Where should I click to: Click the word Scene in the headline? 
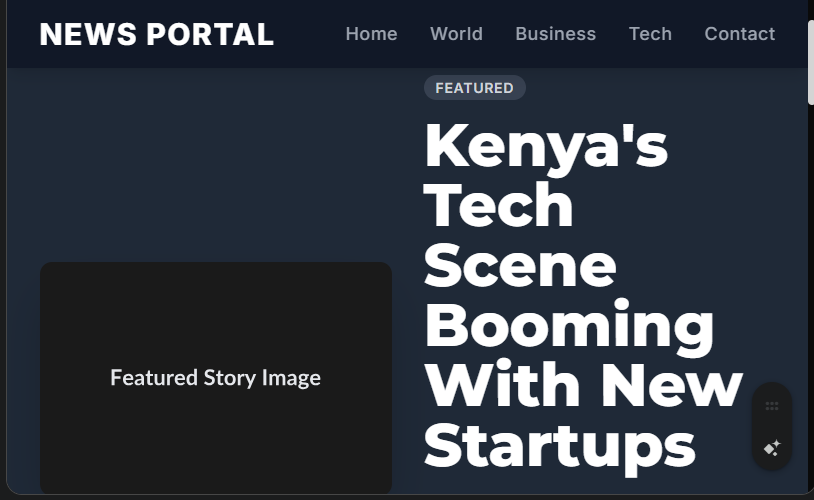point(520,265)
